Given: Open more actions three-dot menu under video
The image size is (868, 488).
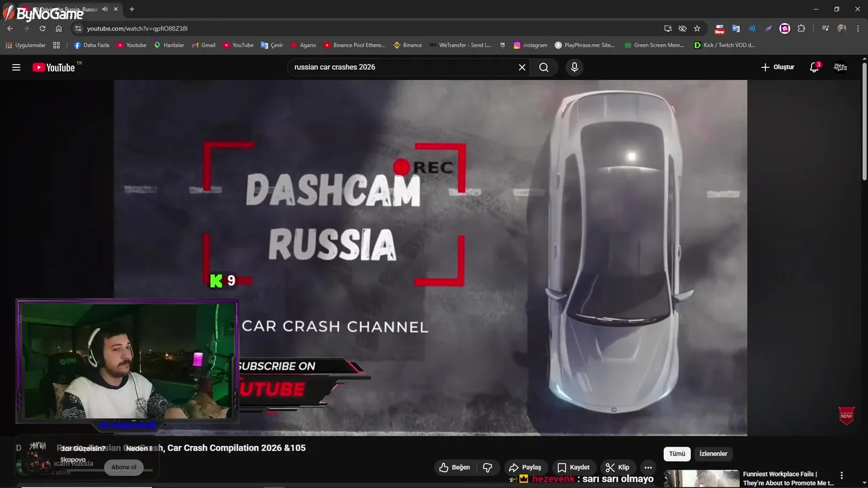Looking at the screenshot, I should click(x=648, y=467).
